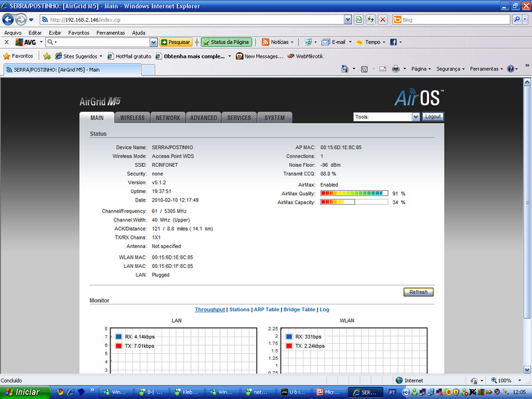Click the compatibility view icon beside address bar
This screenshot has height=399, width=532.
(359, 20)
